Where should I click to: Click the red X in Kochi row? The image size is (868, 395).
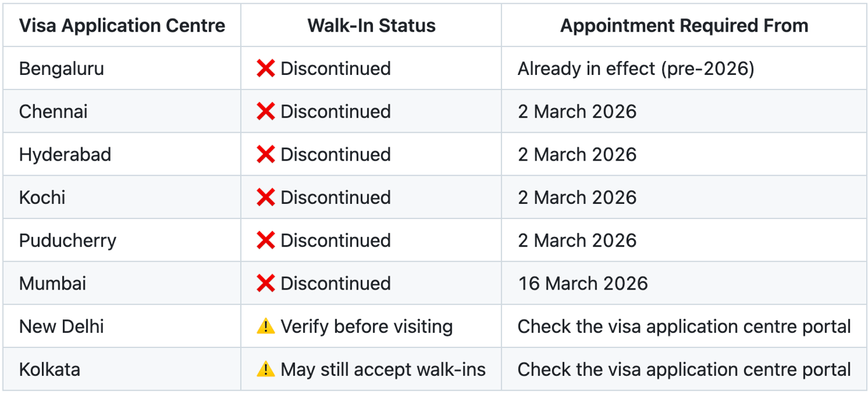265,197
